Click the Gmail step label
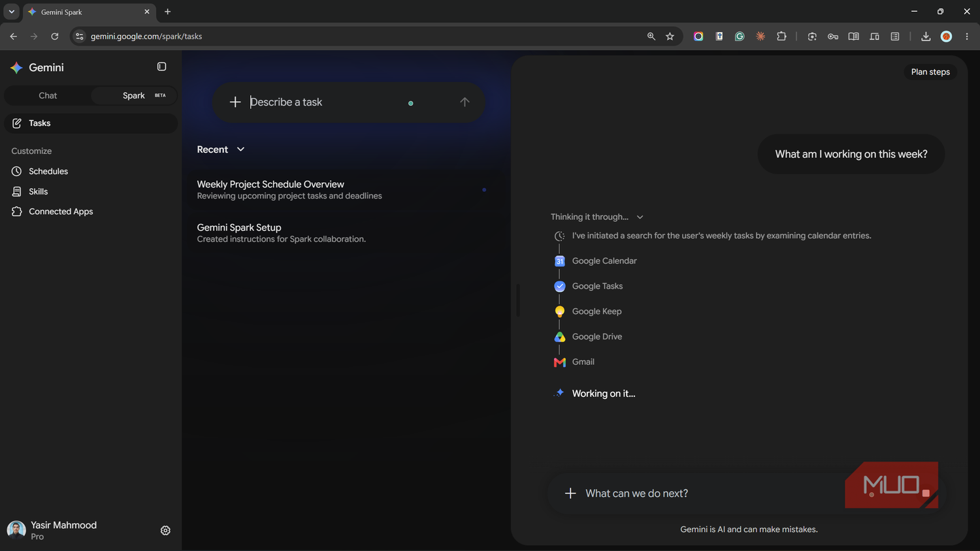The image size is (980, 551). [583, 362]
